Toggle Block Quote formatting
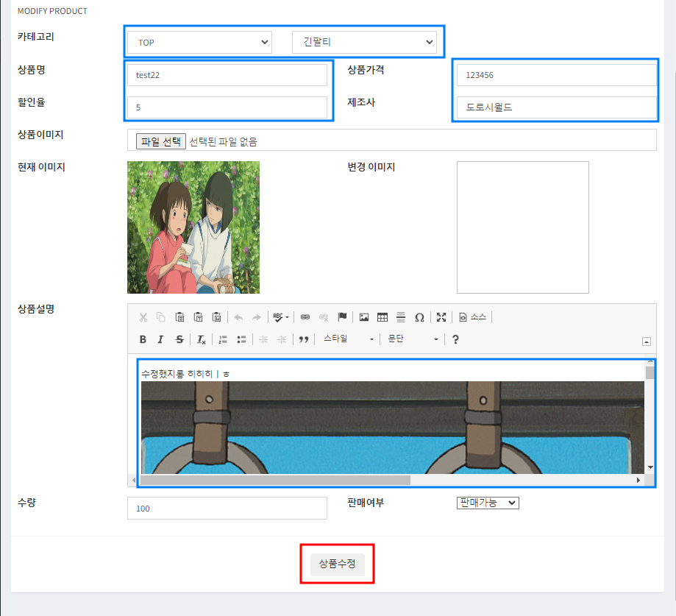 (304, 339)
